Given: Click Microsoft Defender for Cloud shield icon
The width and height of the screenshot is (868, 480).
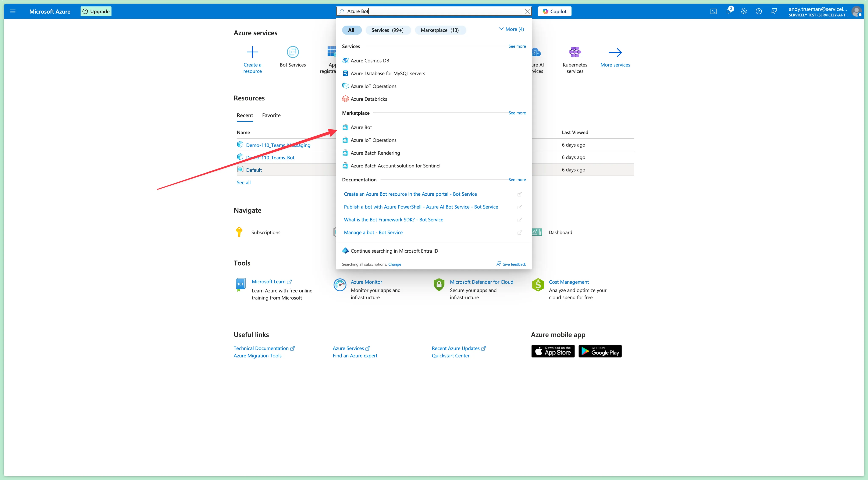Looking at the screenshot, I should click(439, 285).
